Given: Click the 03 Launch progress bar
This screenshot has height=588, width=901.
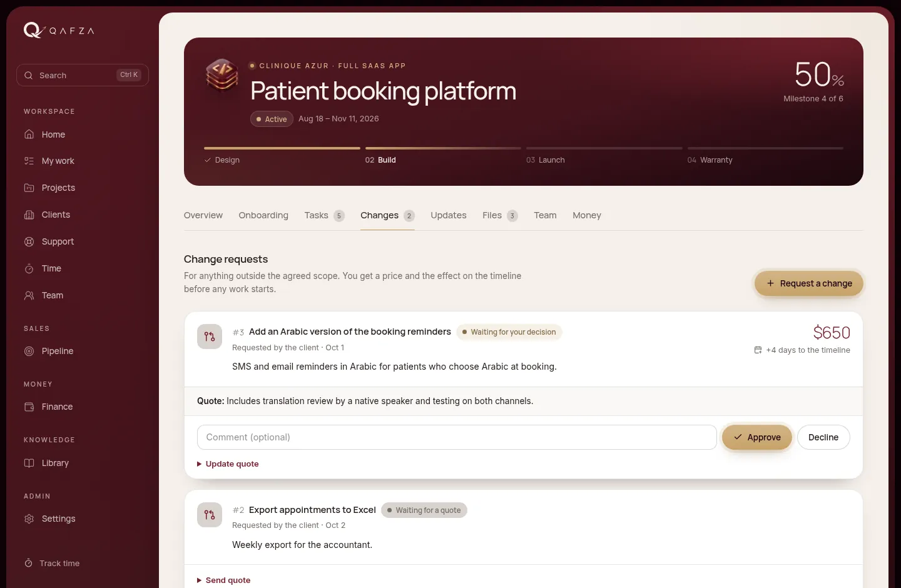Looking at the screenshot, I should [604, 148].
